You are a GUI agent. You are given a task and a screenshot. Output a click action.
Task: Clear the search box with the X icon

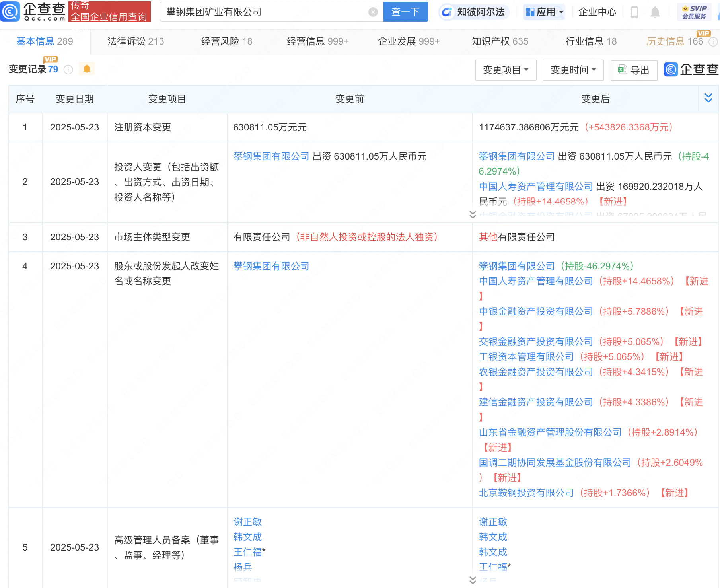[373, 12]
